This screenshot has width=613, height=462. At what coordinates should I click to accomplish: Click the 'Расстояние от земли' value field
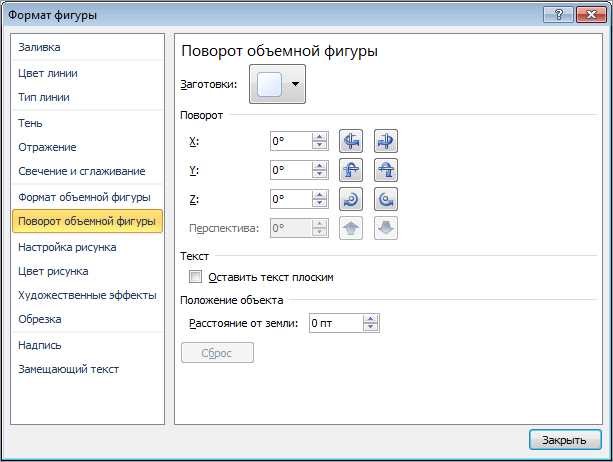[x=334, y=324]
